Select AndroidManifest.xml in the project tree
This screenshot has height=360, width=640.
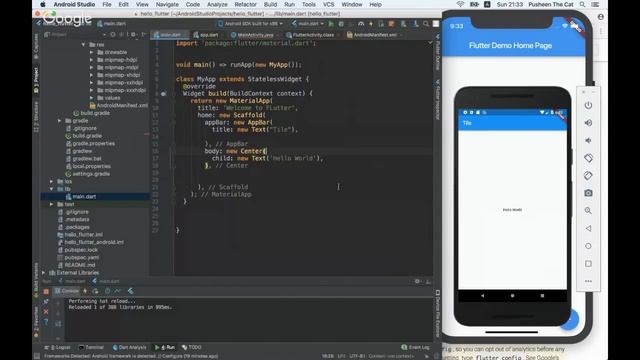pos(122,105)
